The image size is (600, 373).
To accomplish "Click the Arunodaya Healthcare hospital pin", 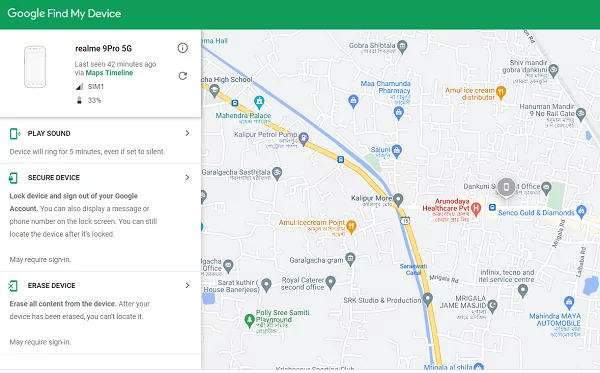I will click(476, 209).
